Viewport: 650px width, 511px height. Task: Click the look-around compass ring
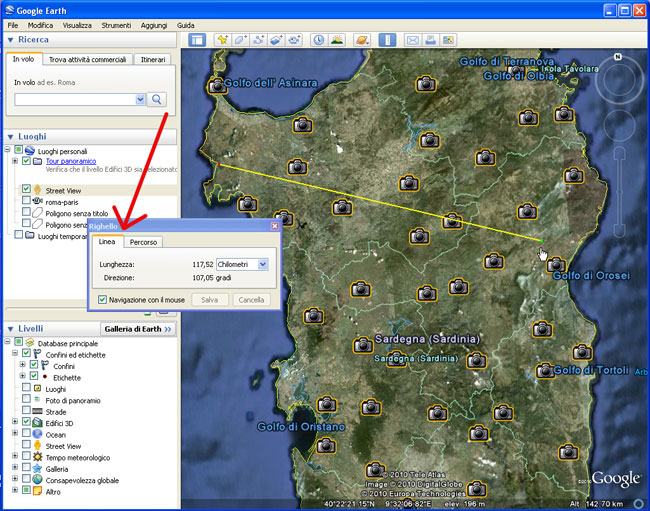tap(619, 79)
